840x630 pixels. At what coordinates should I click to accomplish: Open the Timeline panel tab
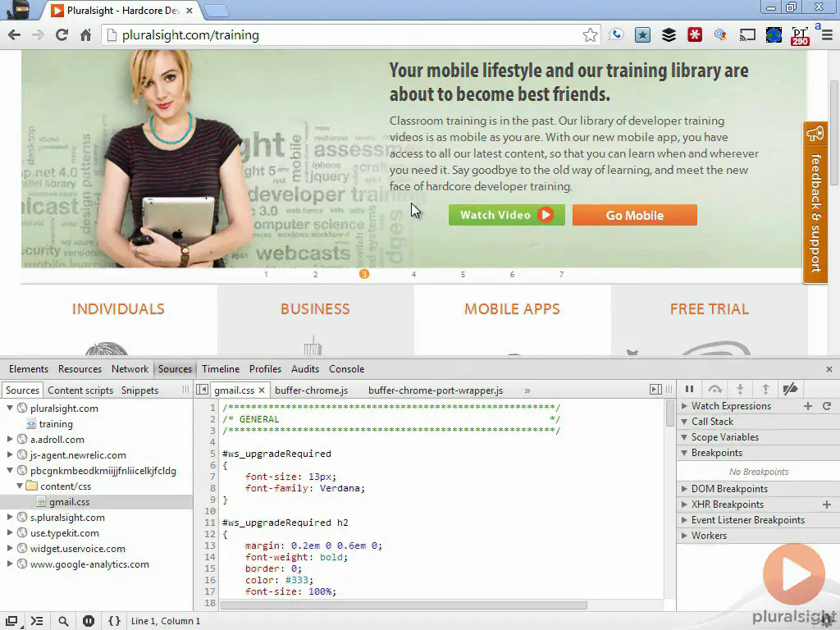tap(221, 369)
